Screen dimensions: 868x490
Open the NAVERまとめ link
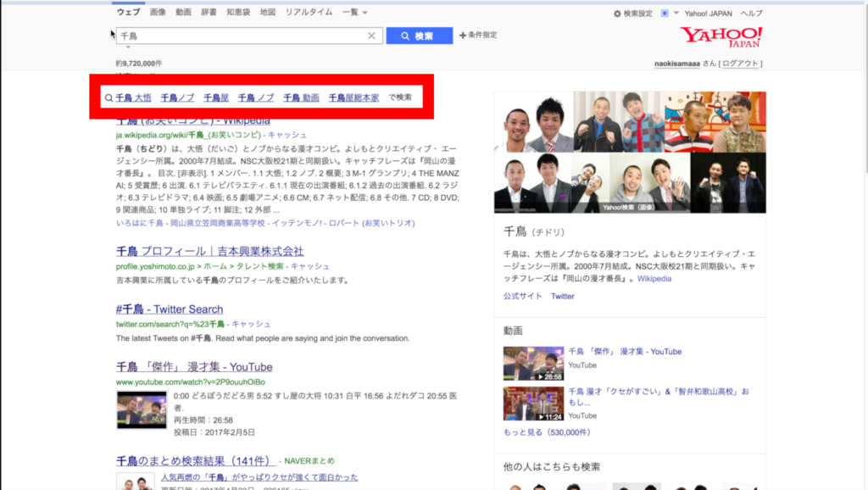pos(309,460)
